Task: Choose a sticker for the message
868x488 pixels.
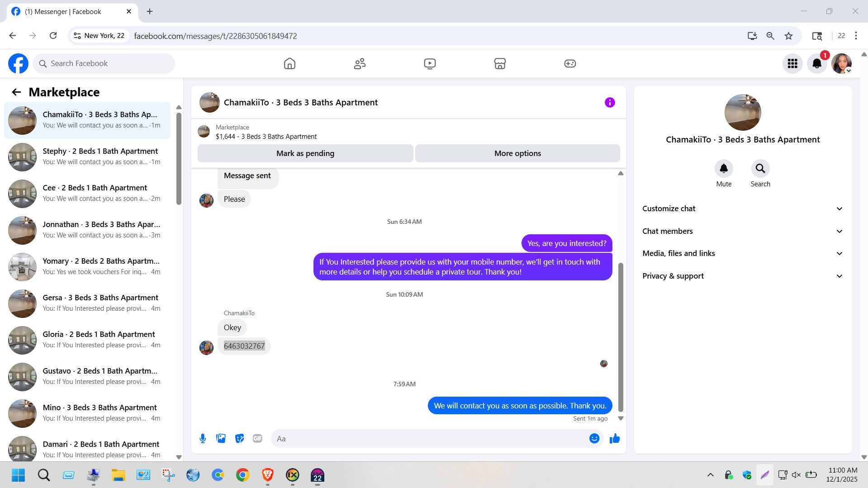Action: (x=239, y=439)
